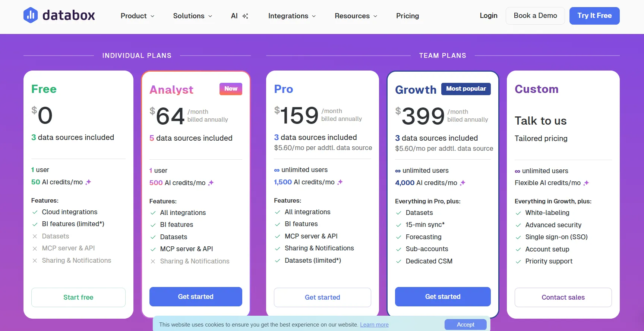
Task: Click the checkmark next to White-labeling
Action: point(518,213)
